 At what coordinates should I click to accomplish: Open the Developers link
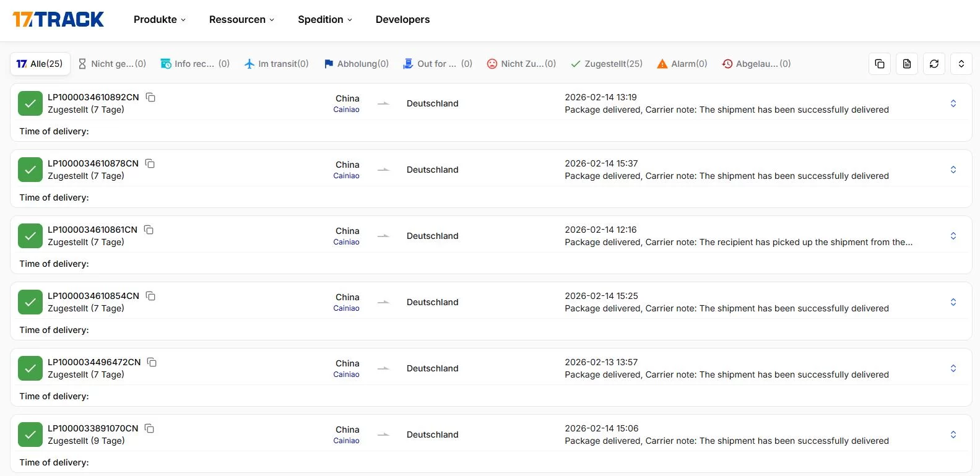point(402,20)
